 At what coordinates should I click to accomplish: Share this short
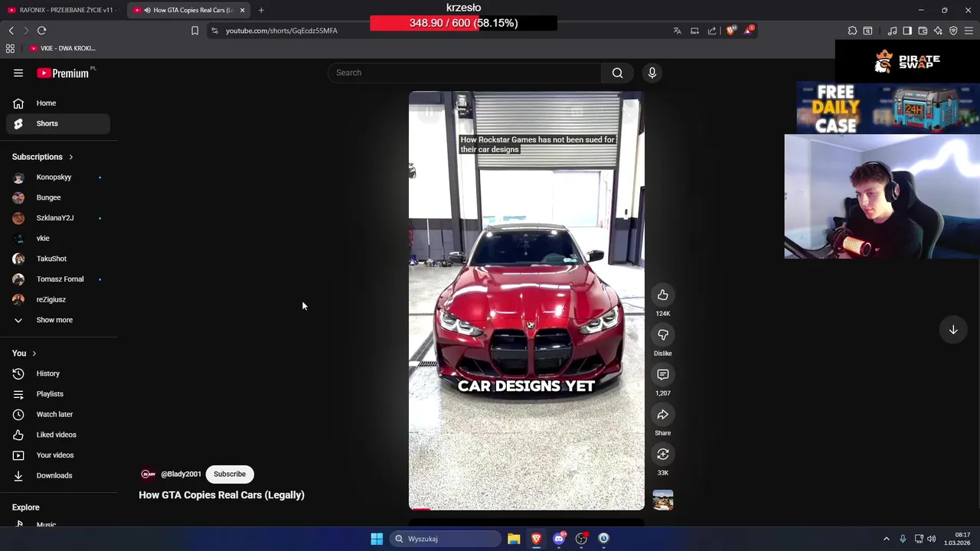pos(663,414)
